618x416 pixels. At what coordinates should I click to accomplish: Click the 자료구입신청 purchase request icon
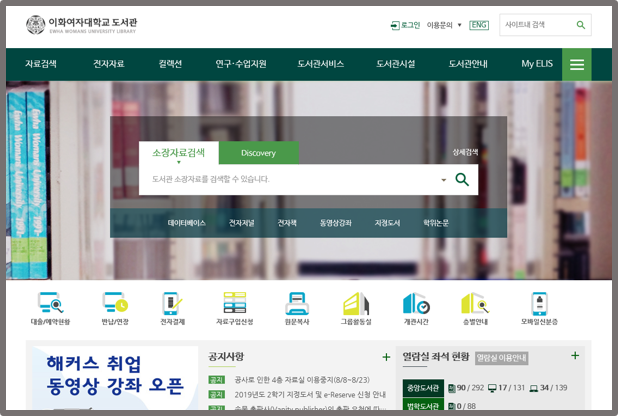coord(235,308)
